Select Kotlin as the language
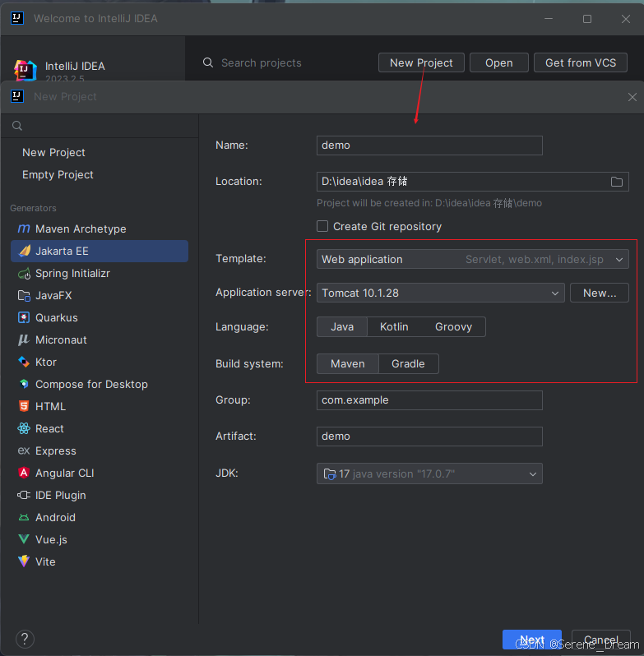This screenshot has height=656, width=644. [x=394, y=326]
